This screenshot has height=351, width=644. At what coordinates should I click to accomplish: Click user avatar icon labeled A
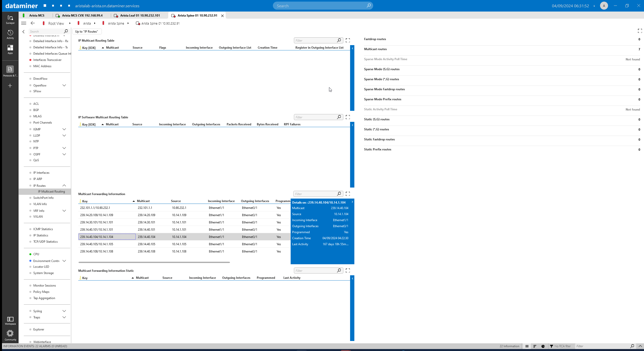click(604, 6)
